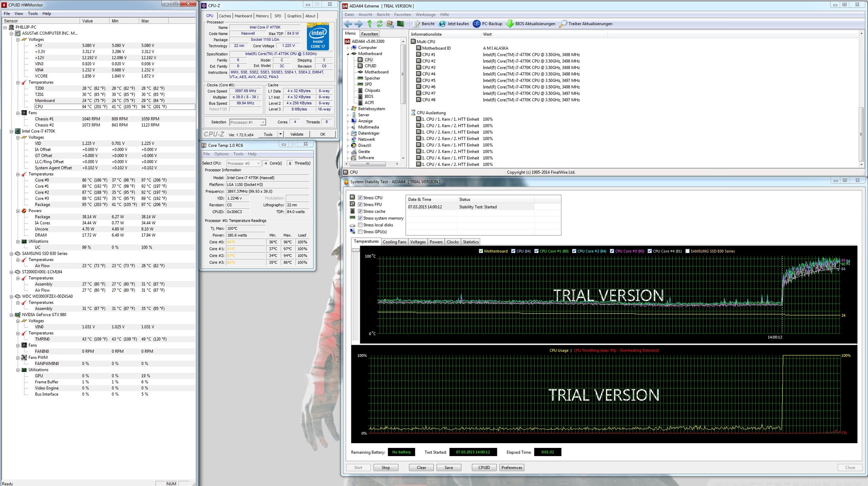Uncheck the Stress FPU checkbox
Image resolution: width=868 pixels, height=486 pixels.
[x=360, y=204]
